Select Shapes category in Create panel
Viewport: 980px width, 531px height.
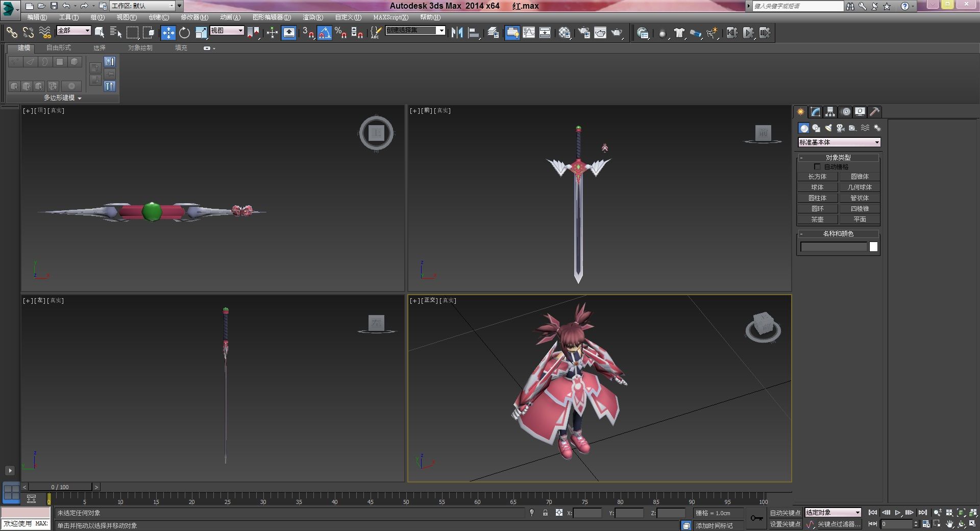pos(816,128)
